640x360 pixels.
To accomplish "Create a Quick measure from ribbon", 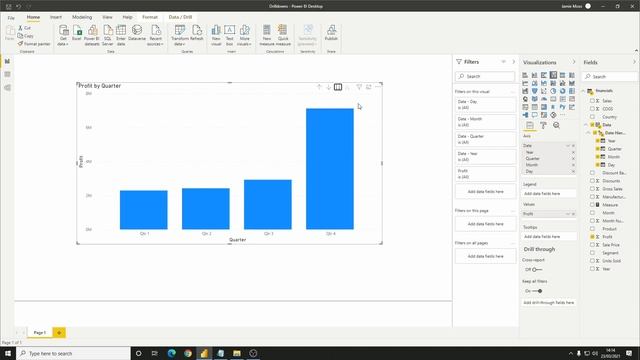I will pyautogui.click(x=283, y=35).
